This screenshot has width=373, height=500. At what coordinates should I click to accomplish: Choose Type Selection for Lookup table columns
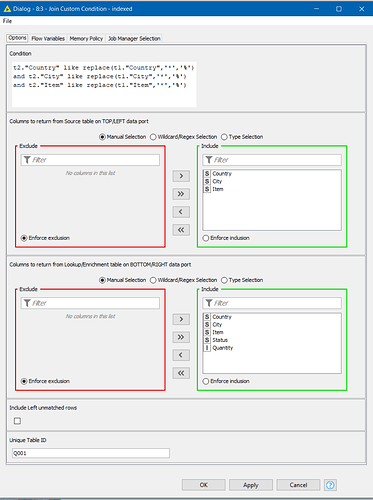tap(242, 280)
